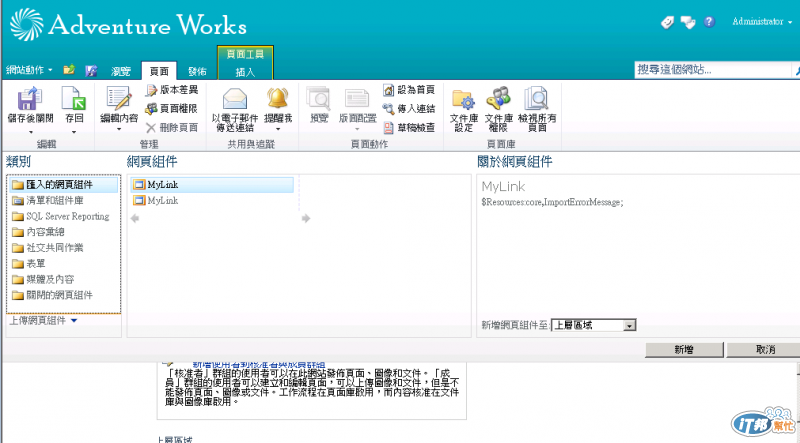The width and height of the screenshot is (800, 443).
Task: Click the previous page arrow in web parts list
Action: point(135,218)
